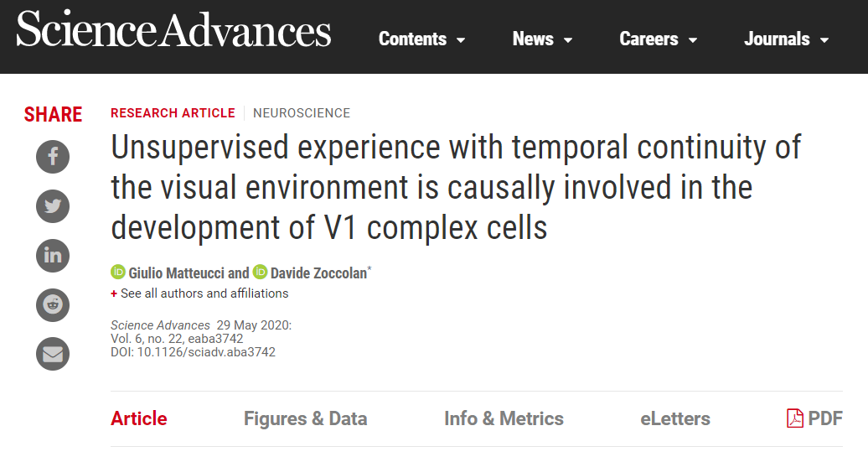
Task: Switch to the Figures & Data tab
Action: 305,418
